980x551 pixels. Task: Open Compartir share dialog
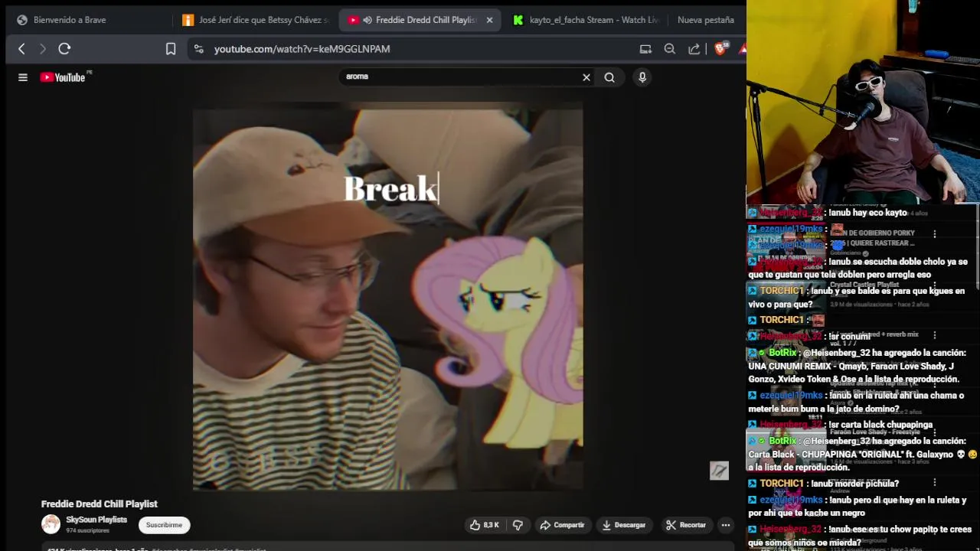click(562, 525)
